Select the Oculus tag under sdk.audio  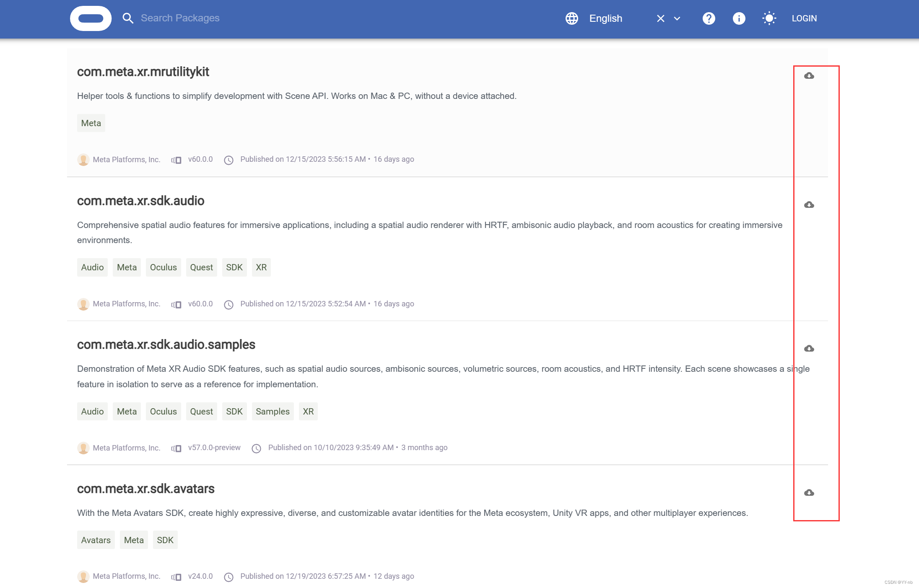163,267
